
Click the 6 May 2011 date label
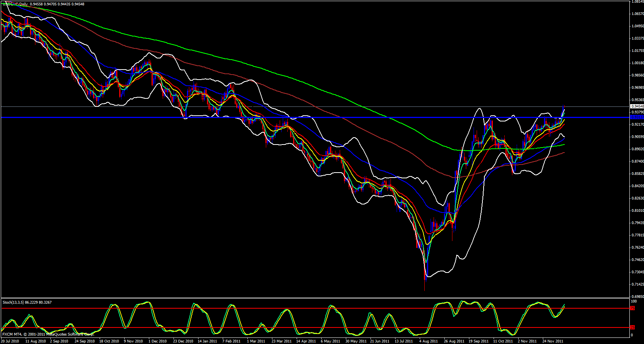330,341
